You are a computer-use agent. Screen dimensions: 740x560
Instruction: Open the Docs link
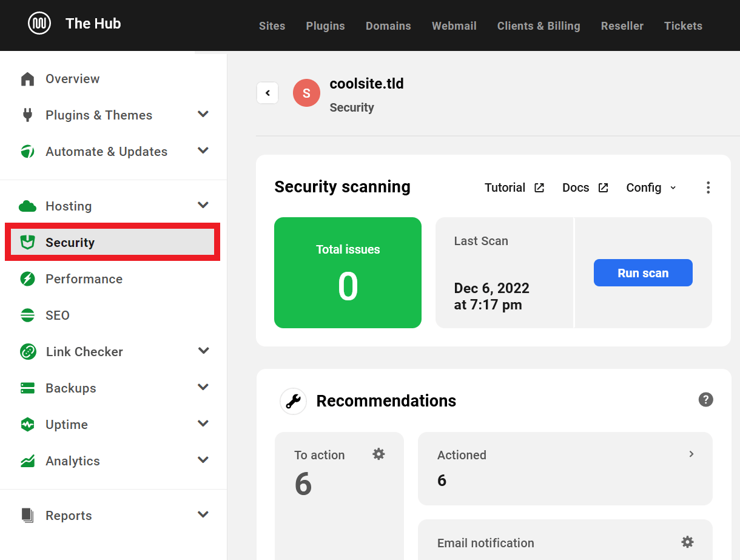coord(585,187)
